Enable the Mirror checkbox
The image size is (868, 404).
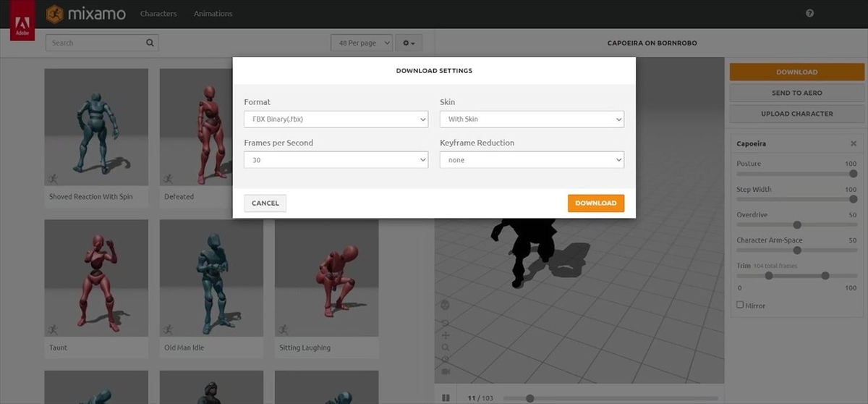point(740,305)
